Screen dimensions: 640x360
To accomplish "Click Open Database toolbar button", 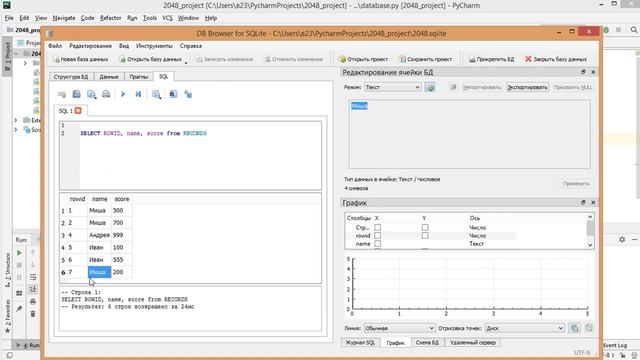I will coord(150,59).
